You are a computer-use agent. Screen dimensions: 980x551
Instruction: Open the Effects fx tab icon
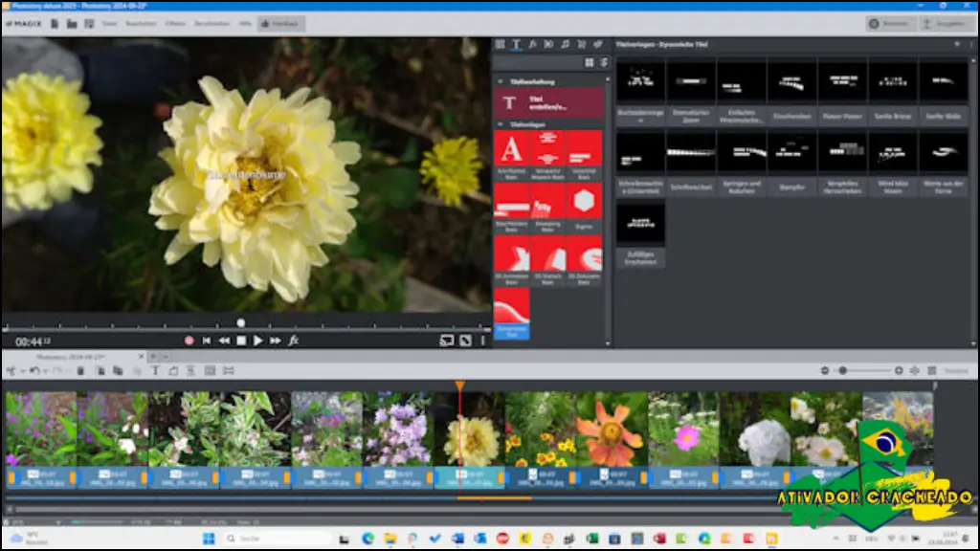pyautogui.click(x=532, y=44)
